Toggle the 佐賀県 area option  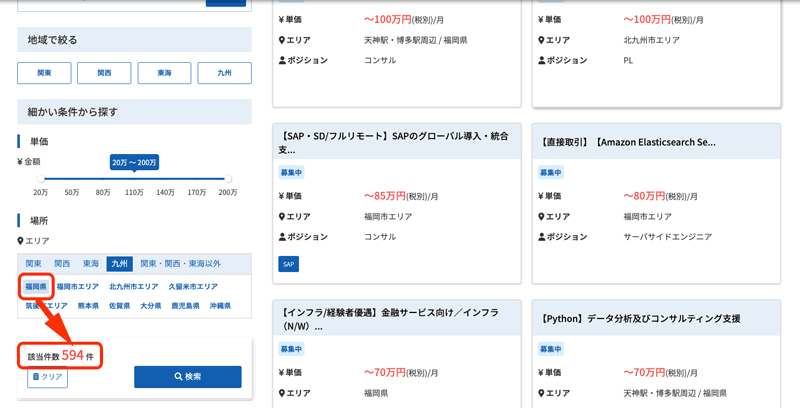tap(119, 306)
